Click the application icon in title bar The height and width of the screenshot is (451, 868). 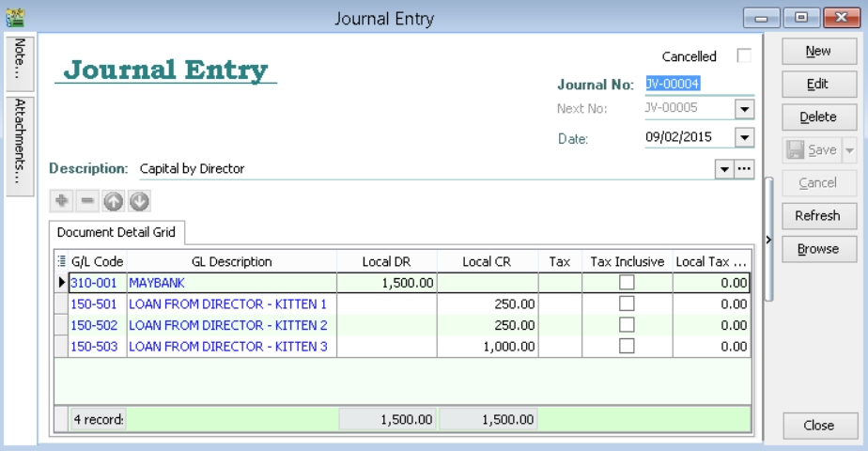click(14, 18)
